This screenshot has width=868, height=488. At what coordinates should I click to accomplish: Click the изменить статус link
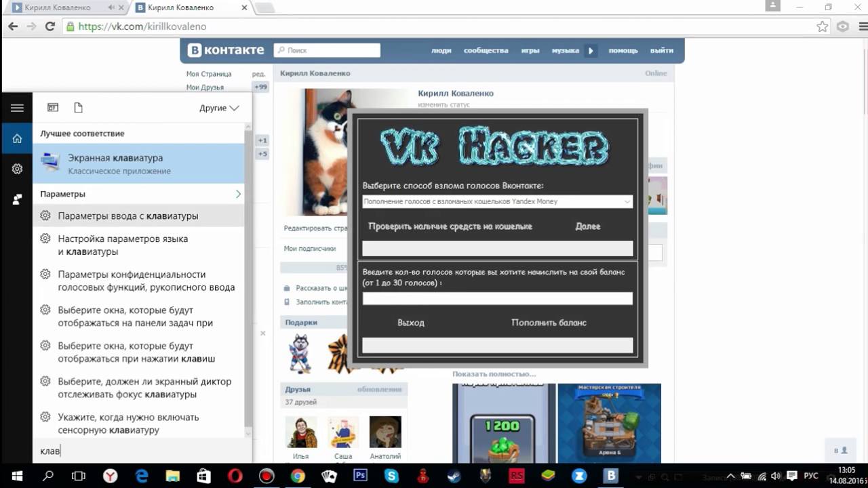[x=443, y=104]
